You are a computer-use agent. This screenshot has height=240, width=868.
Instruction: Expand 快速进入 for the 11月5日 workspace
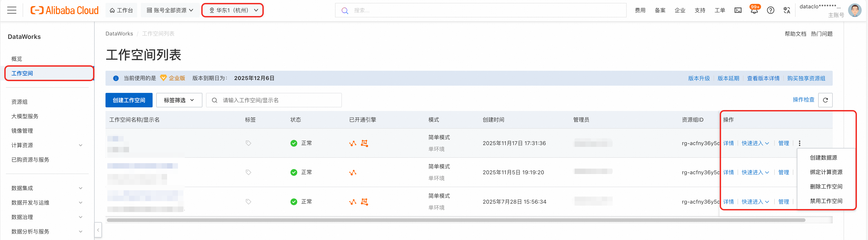(x=755, y=172)
